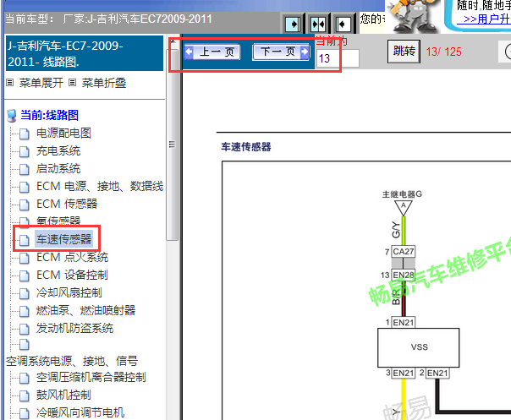Select 当前:线路图 root node
Image resolution: width=511 pixels, height=420 pixels.
(x=49, y=115)
